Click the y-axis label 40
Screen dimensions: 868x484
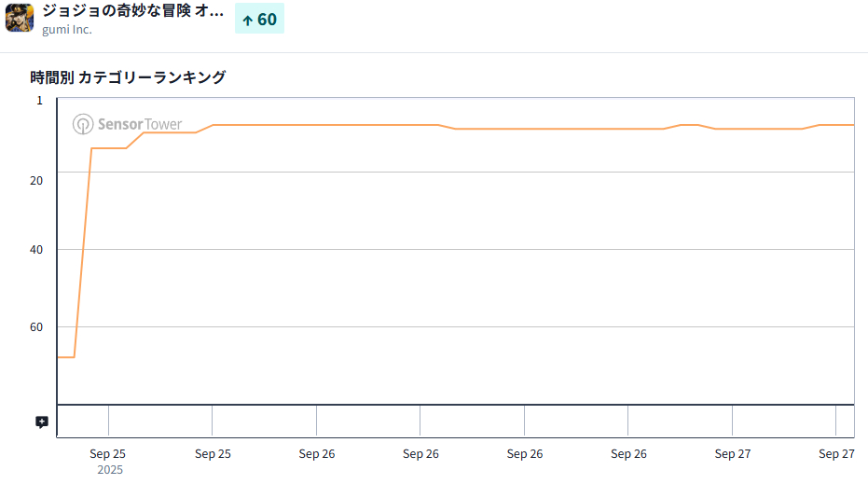click(x=36, y=250)
